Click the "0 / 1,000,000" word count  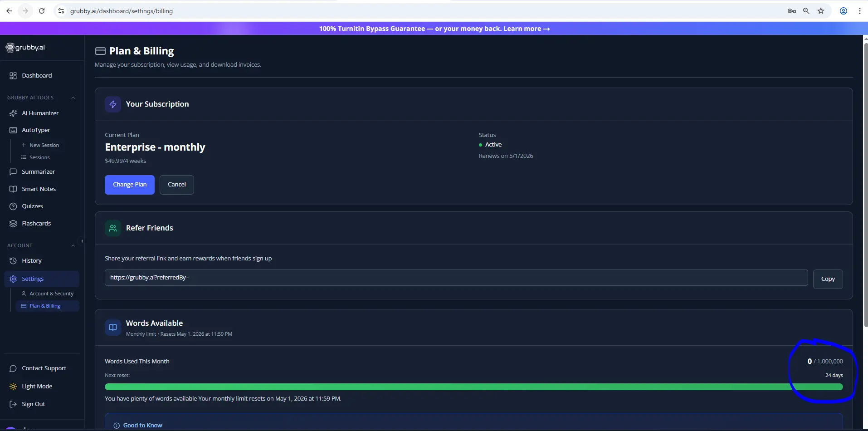825,362
